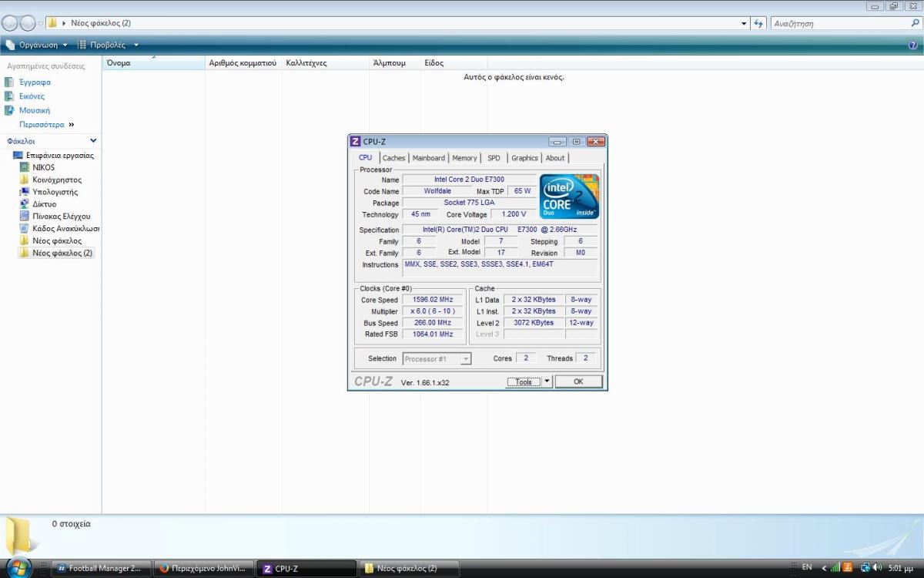Click the Δίκτυο network icon in the tree
This screenshot has height=578, width=924.
(25, 204)
